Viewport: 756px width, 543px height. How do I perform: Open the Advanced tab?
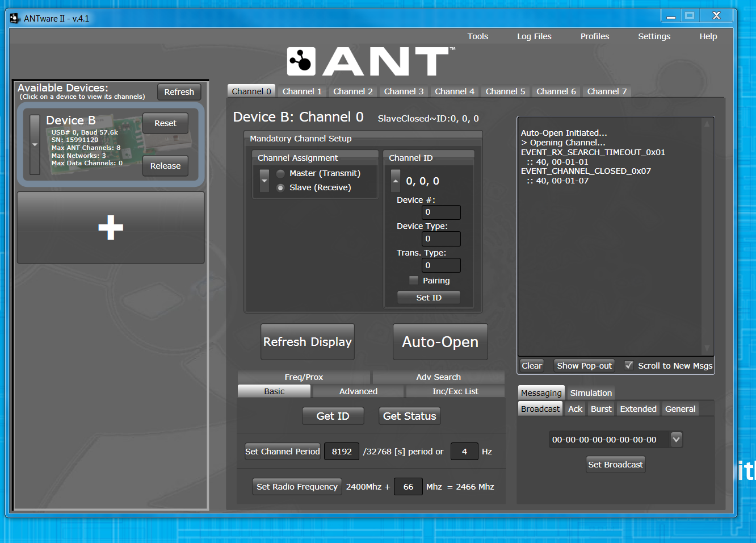tap(358, 391)
